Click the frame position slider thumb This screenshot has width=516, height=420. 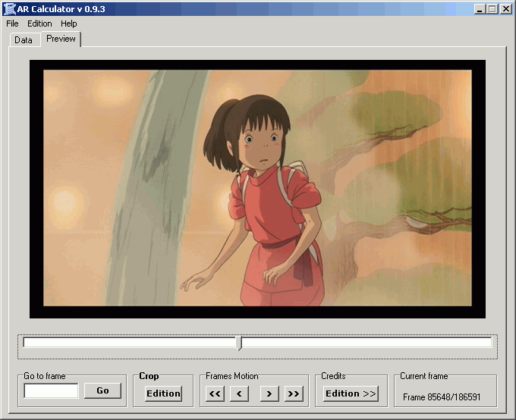(239, 343)
